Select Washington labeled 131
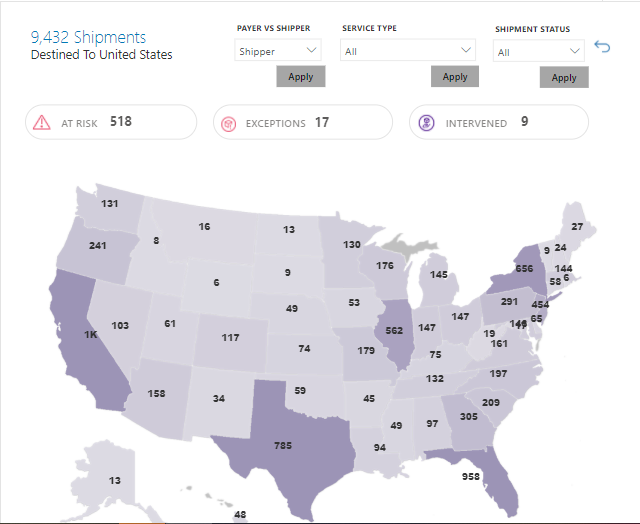 click(110, 206)
